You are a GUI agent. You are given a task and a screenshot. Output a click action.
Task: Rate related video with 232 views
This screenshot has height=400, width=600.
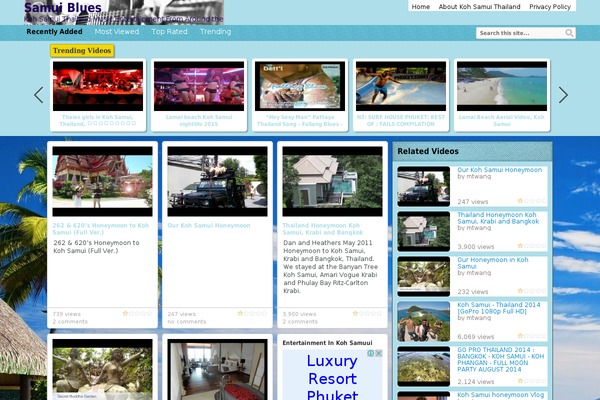click(532, 291)
